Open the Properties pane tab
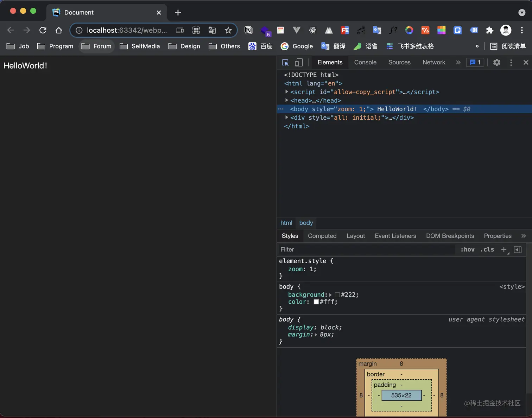 click(x=498, y=236)
